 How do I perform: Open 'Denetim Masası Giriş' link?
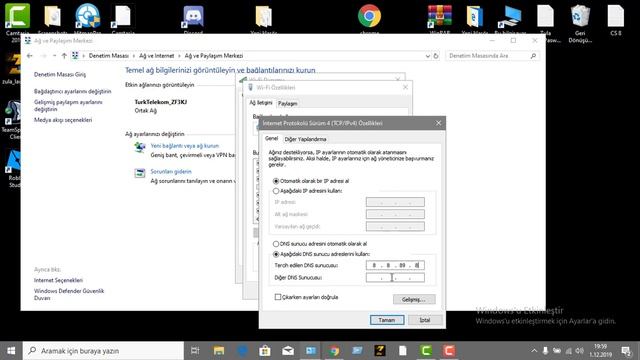(60, 74)
